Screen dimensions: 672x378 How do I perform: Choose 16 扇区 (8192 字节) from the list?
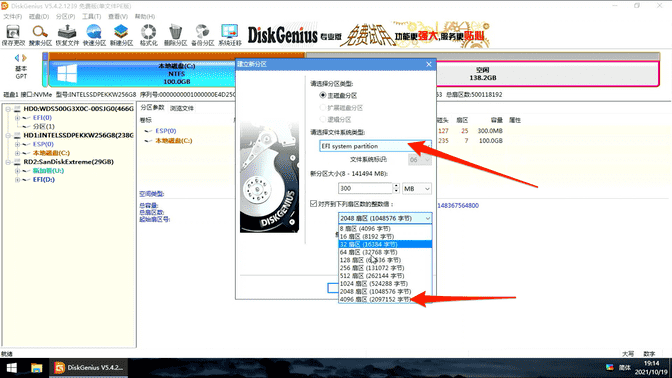tap(385, 236)
